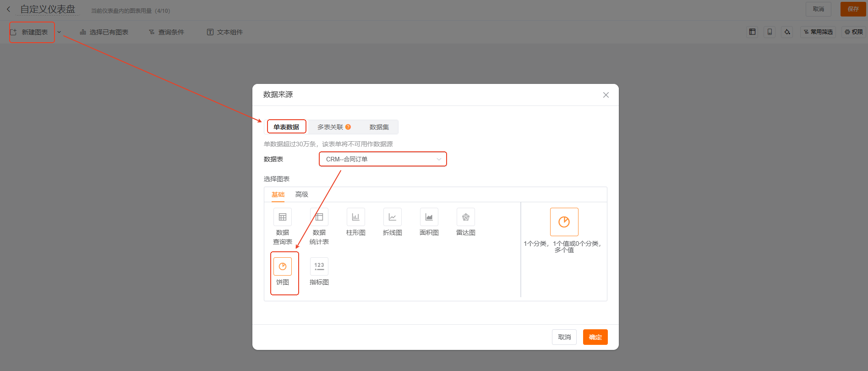
Task: Close the 数据来源 dialog
Action: 606,95
